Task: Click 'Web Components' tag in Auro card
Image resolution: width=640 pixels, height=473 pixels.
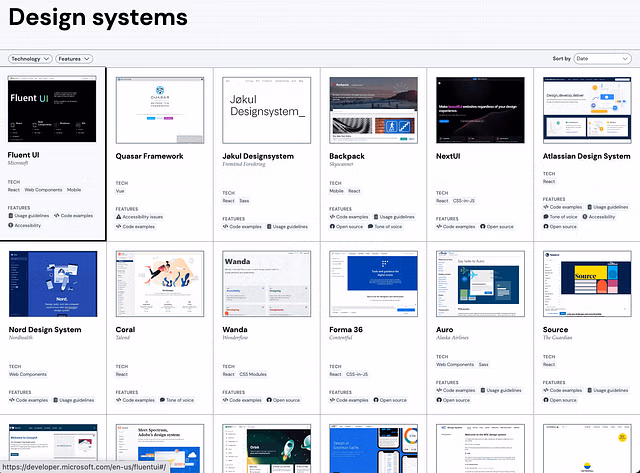Action: click(455, 364)
